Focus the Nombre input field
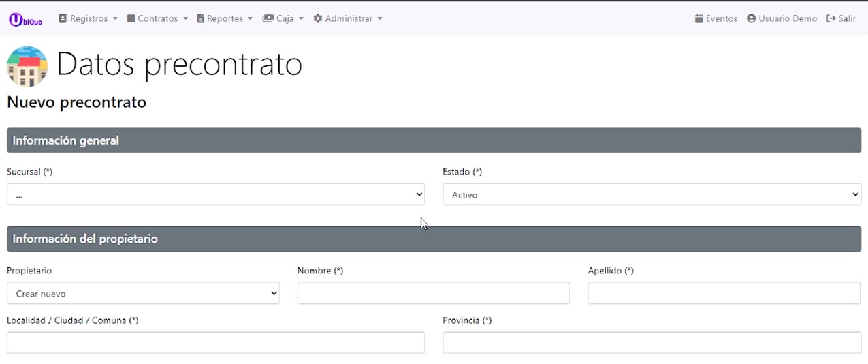Viewport: 868px width, 364px height. pos(434,293)
